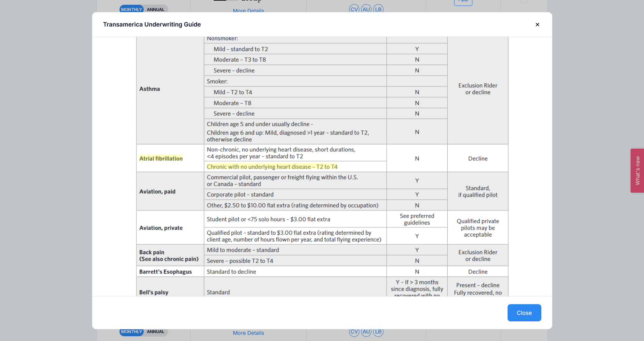Click the highlighted Atrial fibrillation condition

tap(161, 158)
